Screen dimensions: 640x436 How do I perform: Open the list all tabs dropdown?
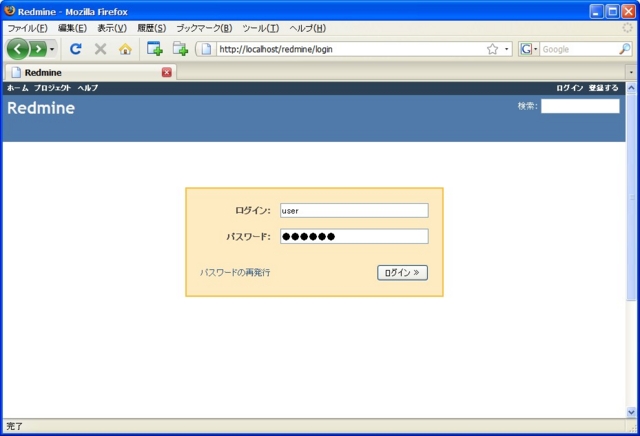[x=631, y=72]
